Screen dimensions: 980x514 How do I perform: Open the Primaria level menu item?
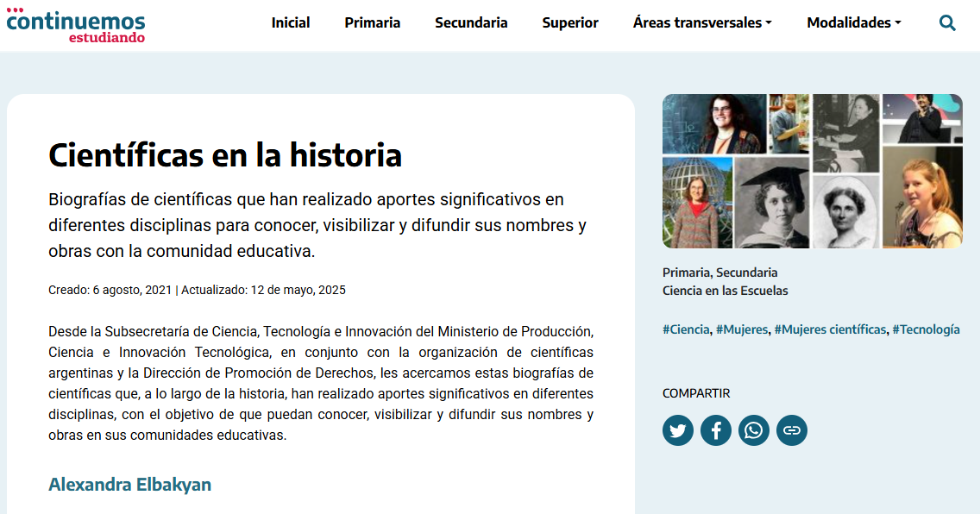[373, 22]
